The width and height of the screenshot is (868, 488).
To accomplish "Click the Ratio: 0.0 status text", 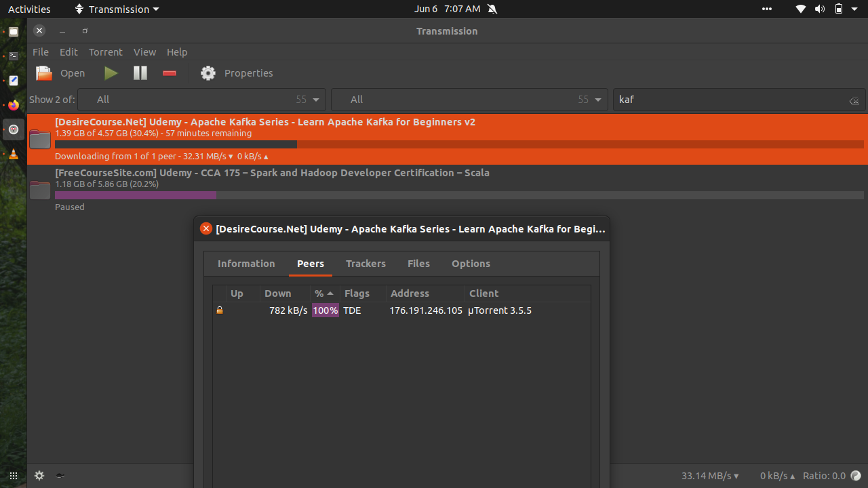I will (x=824, y=476).
